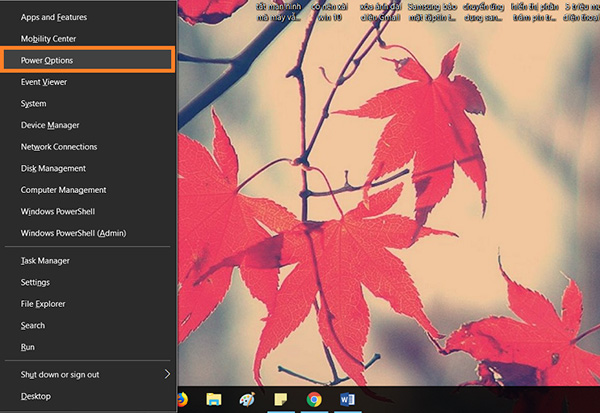Click Desktop at the menu bottom

88,396
